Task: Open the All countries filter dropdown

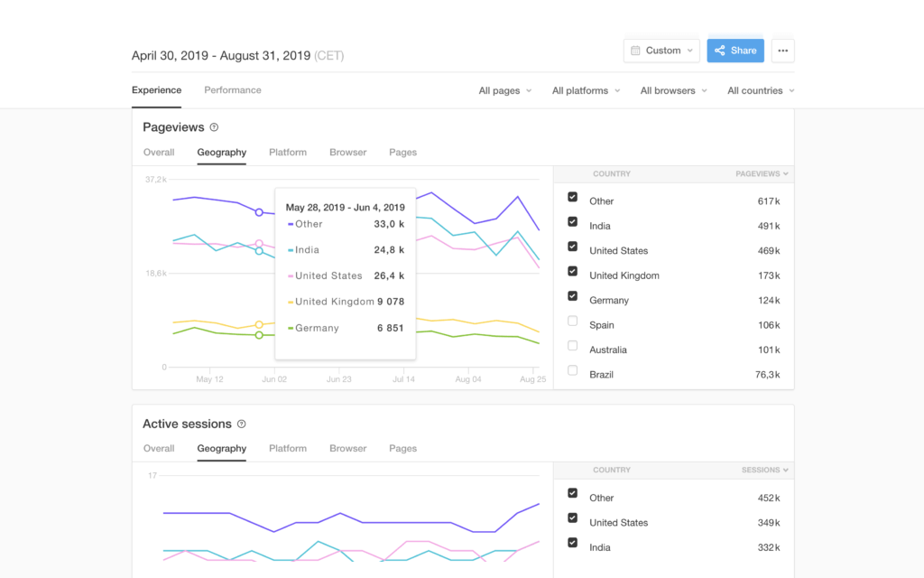Action: click(761, 90)
